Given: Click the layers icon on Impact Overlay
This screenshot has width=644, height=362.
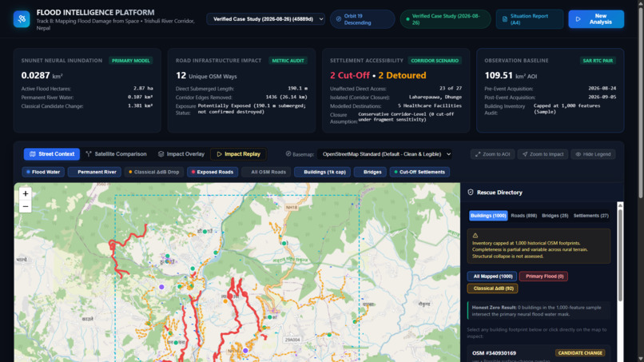Looking at the screenshot, I should click(161, 154).
